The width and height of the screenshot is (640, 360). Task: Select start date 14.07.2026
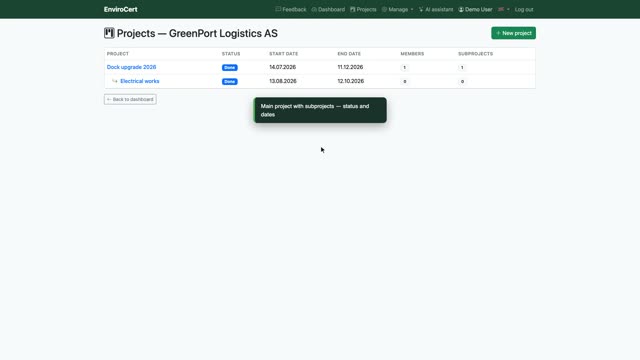coord(282,67)
